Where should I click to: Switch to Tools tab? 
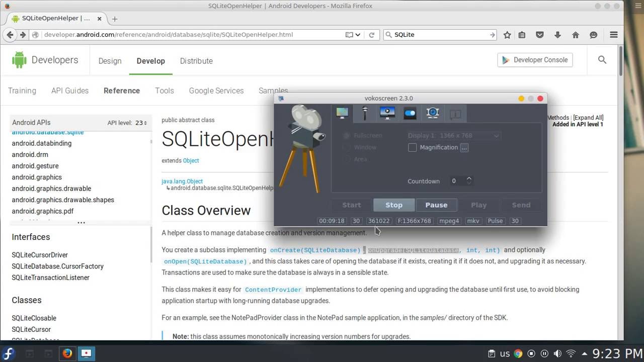[x=165, y=90]
